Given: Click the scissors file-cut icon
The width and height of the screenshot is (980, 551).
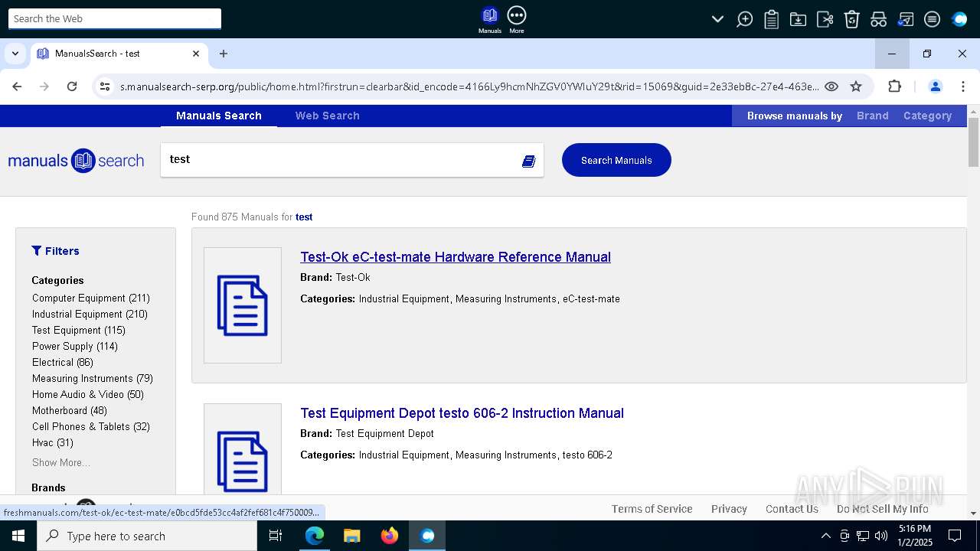Looking at the screenshot, I should pyautogui.click(x=825, y=20).
